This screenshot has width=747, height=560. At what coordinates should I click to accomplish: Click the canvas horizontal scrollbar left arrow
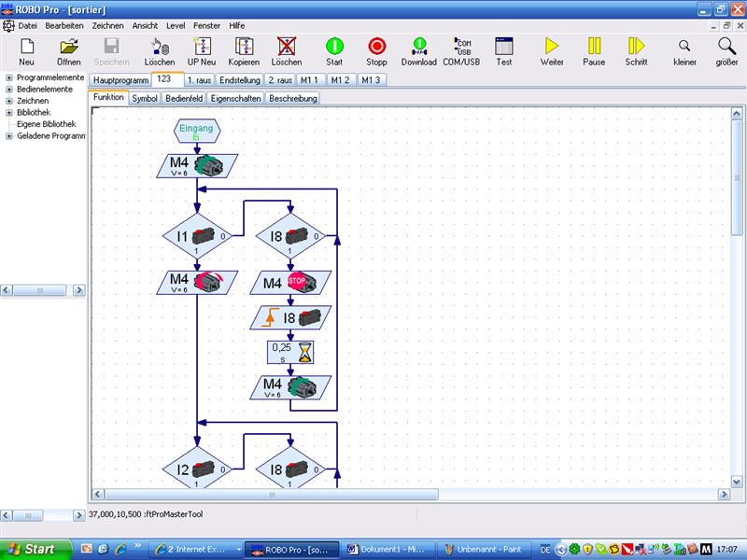coord(98,495)
